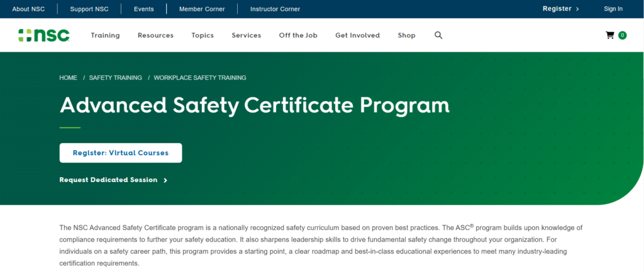The image size is (644, 272).
Task: Open the Off the Job menu
Action: 298,35
